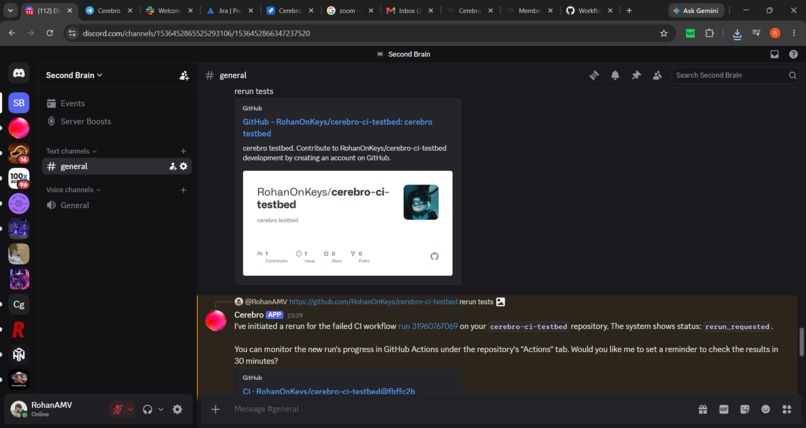The height and width of the screenshot is (428, 806).
Task: Open the red R server icon
Action: [x=19, y=329]
